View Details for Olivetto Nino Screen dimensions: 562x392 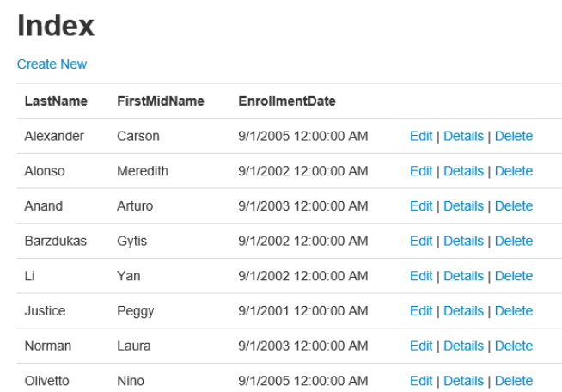pyautogui.click(x=463, y=381)
